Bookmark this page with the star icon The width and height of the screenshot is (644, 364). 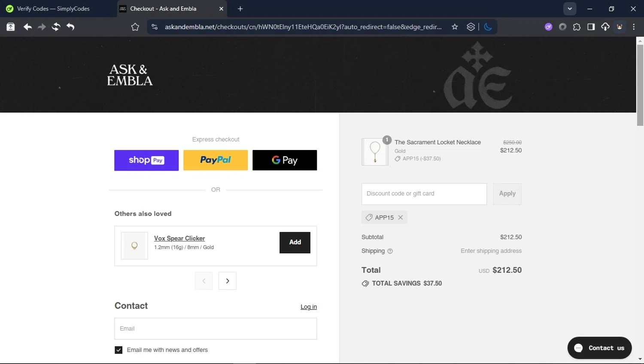coord(455,27)
